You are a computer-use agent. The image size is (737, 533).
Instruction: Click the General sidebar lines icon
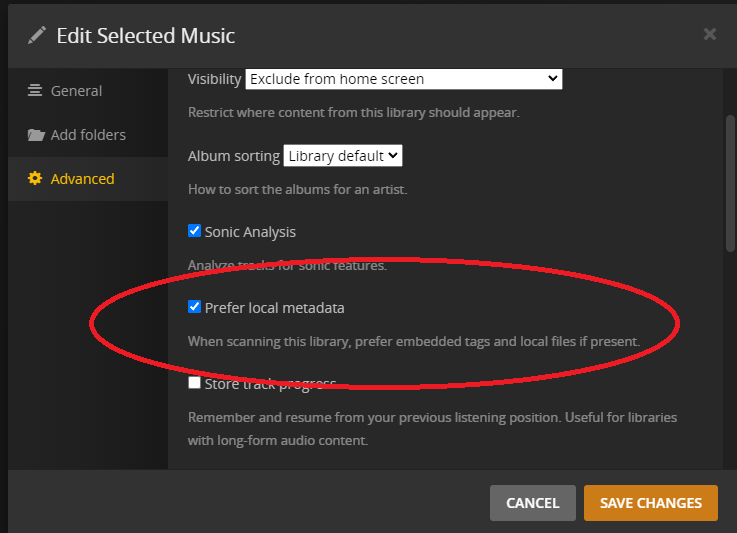click(35, 91)
